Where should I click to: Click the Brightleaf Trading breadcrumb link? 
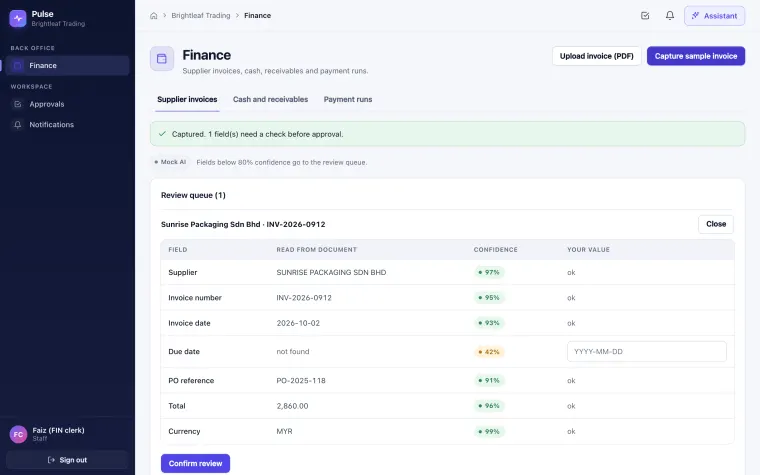pyautogui.click(x=201, y=16)
